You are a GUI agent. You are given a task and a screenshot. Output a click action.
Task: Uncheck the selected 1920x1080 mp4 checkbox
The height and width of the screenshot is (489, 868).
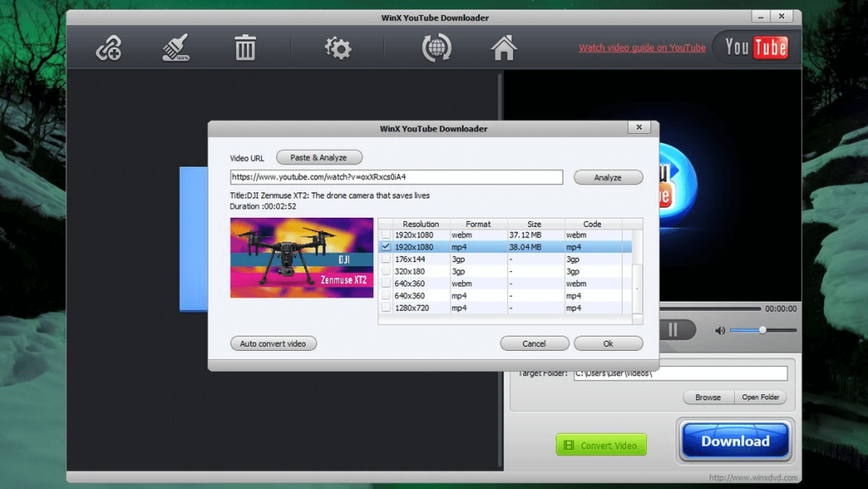click(x=387, y=247)
